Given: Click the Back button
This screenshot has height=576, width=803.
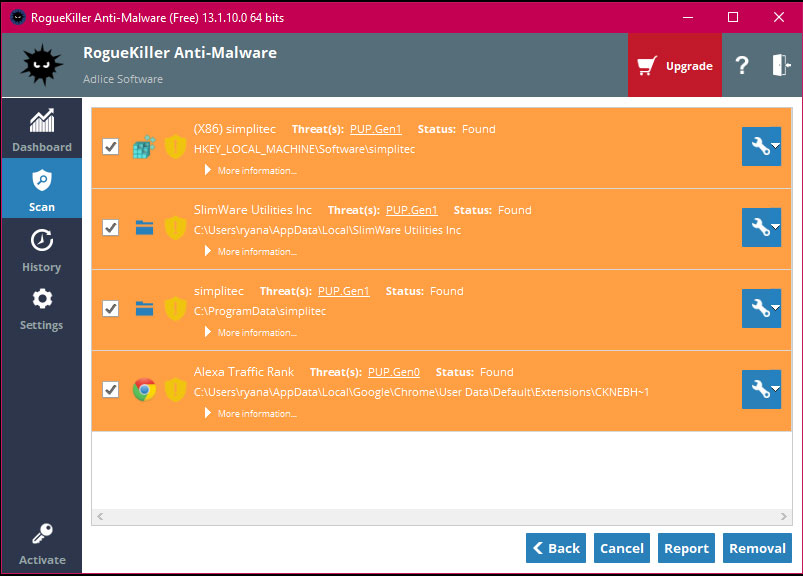Looking at the screenshot, I should point(556,548).
